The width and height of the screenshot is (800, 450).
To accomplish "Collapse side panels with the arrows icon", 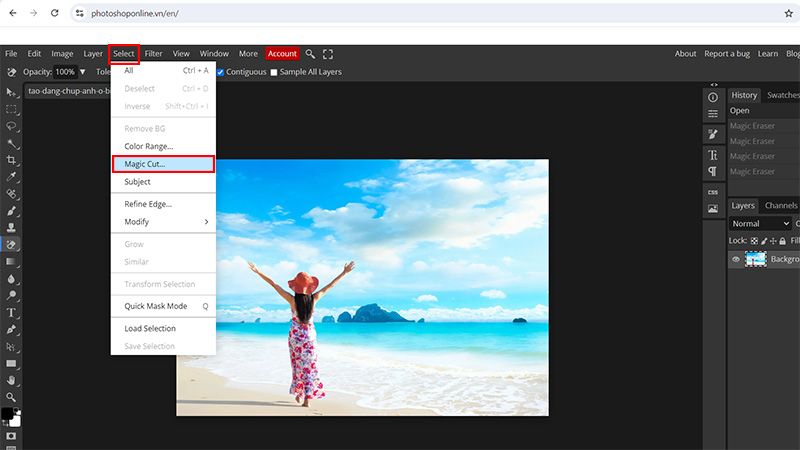I will click(714, 85).
